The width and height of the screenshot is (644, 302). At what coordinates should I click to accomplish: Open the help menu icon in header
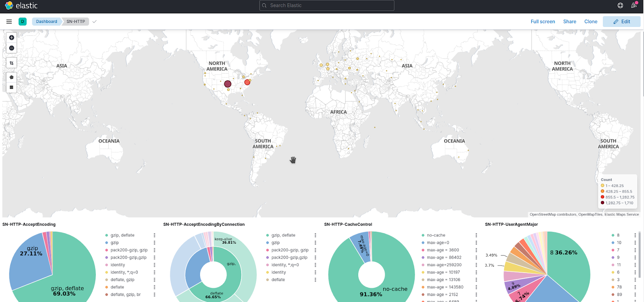[x=620, y=6]
